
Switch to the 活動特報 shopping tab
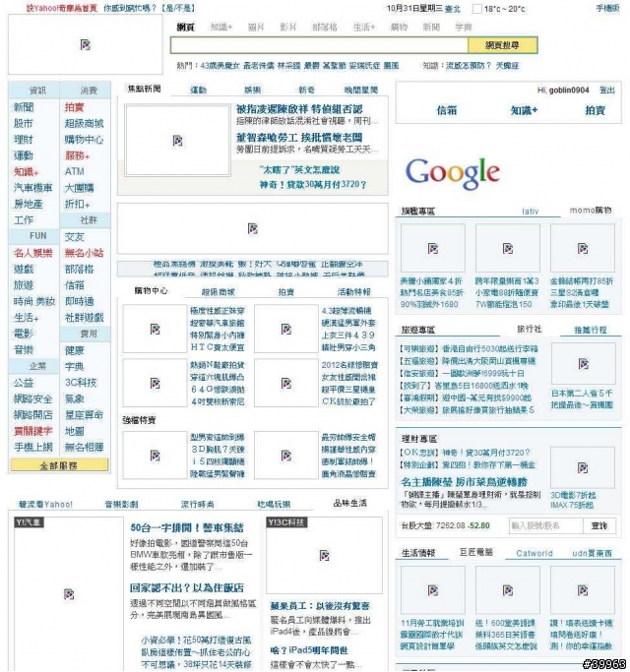tap(353, 292)
